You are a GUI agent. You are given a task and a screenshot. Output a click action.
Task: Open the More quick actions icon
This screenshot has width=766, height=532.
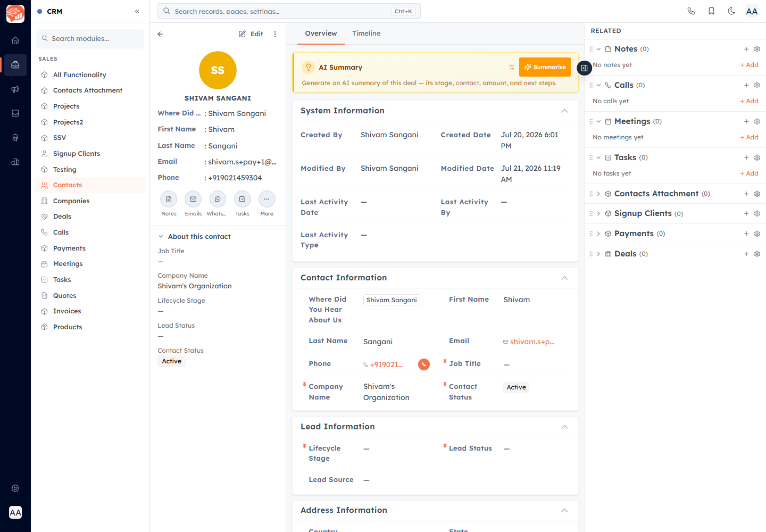click(x=267, y=199)
